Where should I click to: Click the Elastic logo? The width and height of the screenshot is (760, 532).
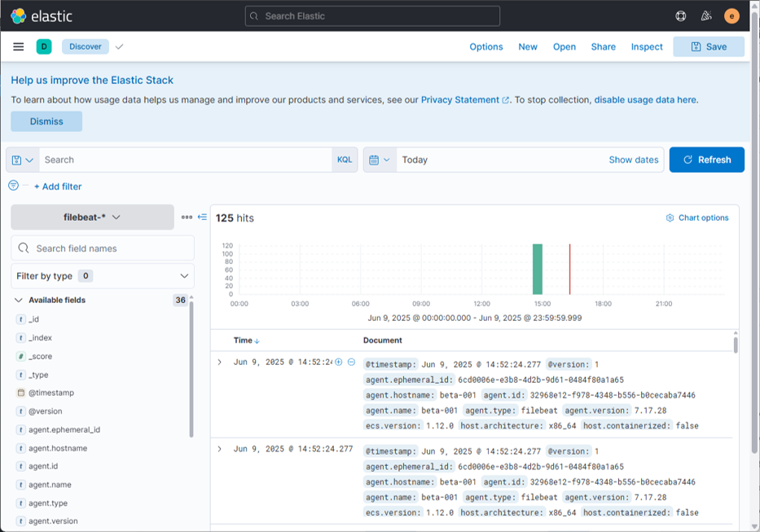tap(42, 16)
